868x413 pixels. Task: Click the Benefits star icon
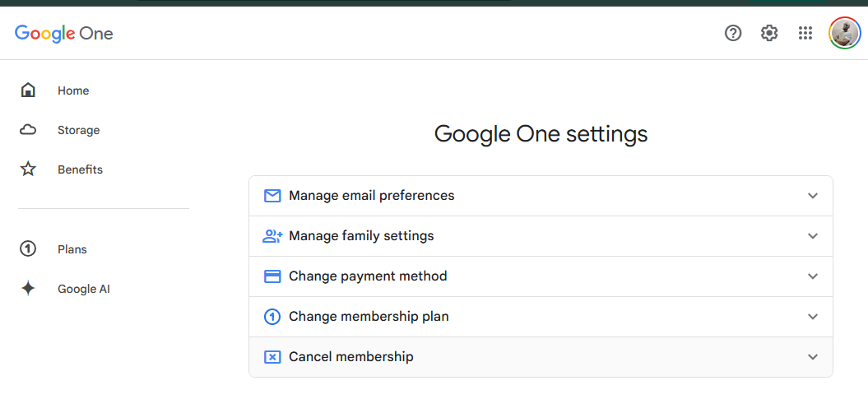28,169
